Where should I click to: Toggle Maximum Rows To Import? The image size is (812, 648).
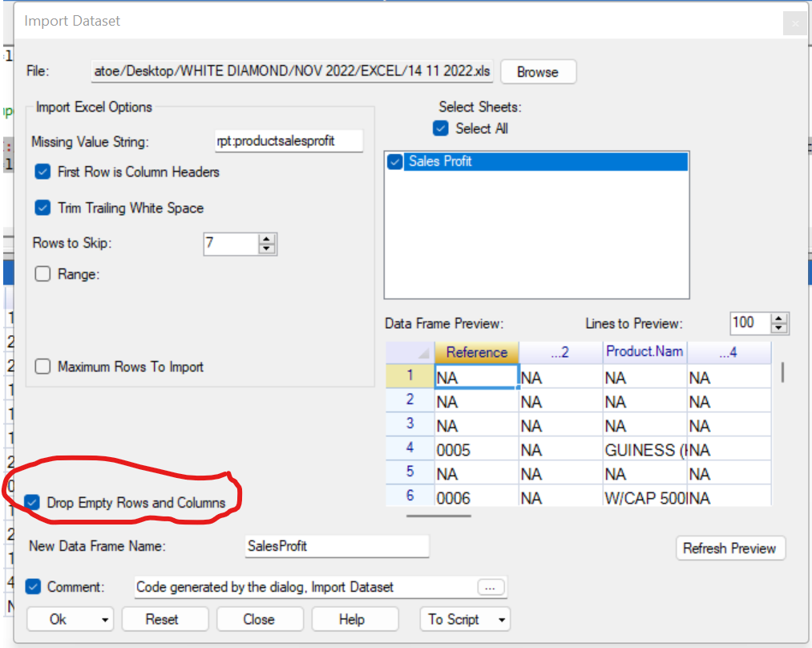point(42,365)
